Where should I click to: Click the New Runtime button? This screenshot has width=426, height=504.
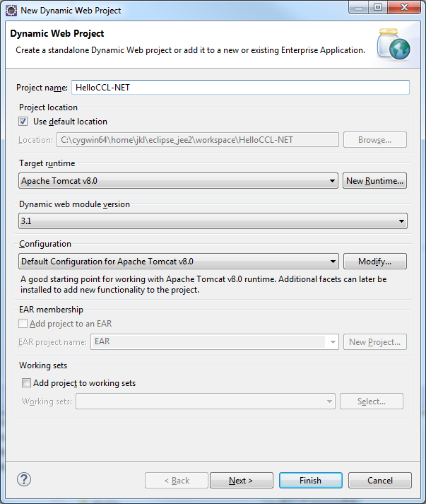pyautogui.click(x=374, y=181)
